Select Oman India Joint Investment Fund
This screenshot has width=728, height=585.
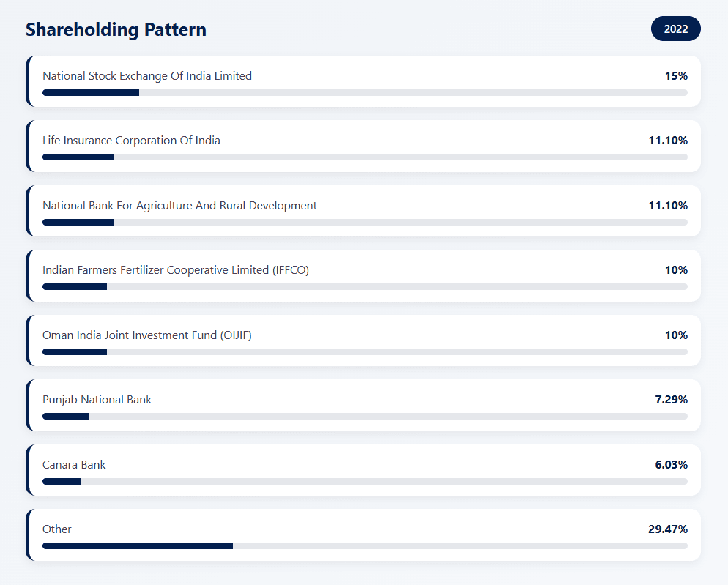pyautogui.click(x=147, y=335)
